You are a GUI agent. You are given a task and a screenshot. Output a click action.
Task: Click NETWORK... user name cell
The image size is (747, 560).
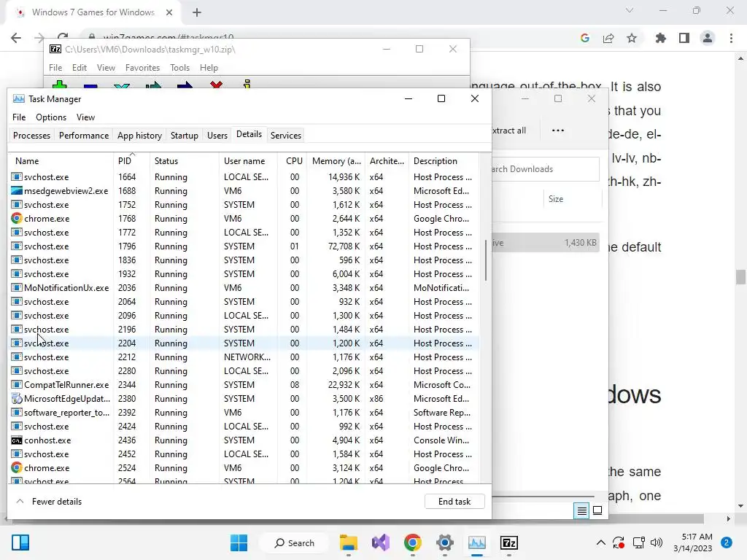[247, 357]
